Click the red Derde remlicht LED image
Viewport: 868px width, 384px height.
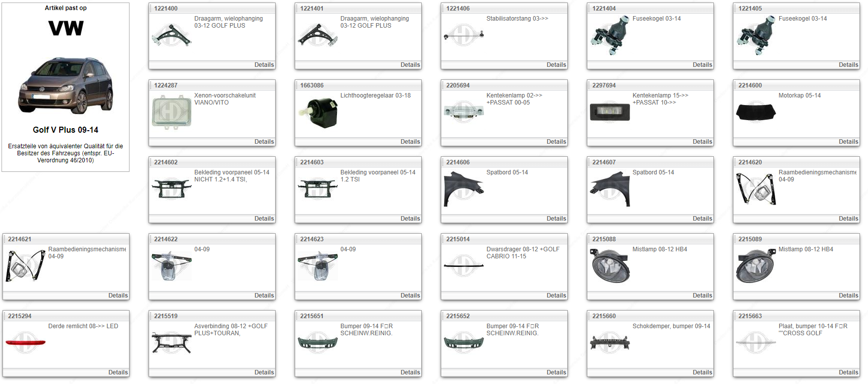pyautogui.click(x=25, y=343)
